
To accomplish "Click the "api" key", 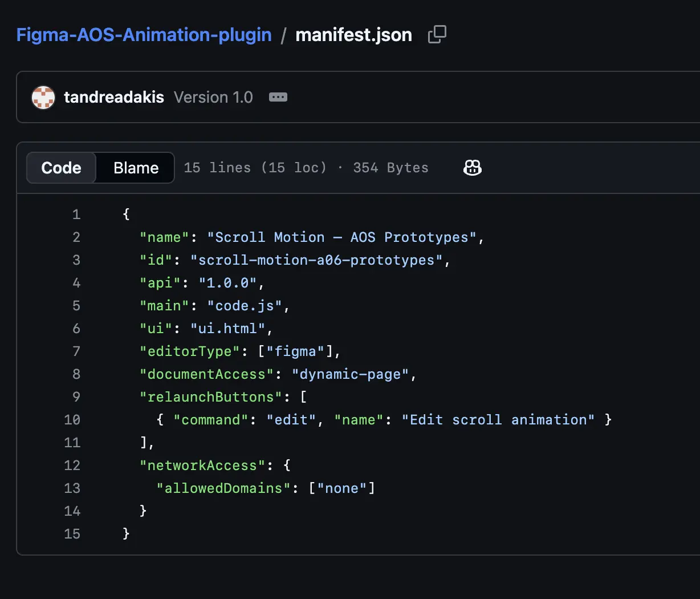I will pos(160,283).
